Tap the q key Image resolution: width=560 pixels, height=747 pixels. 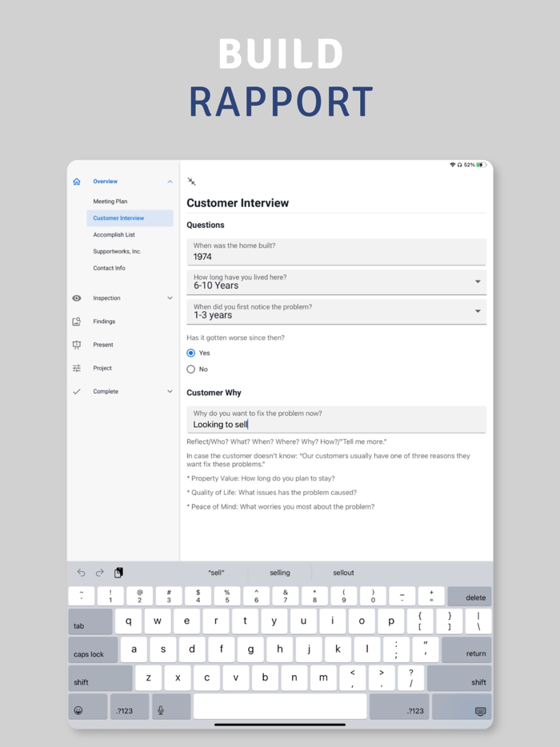(x=129, y=621)
